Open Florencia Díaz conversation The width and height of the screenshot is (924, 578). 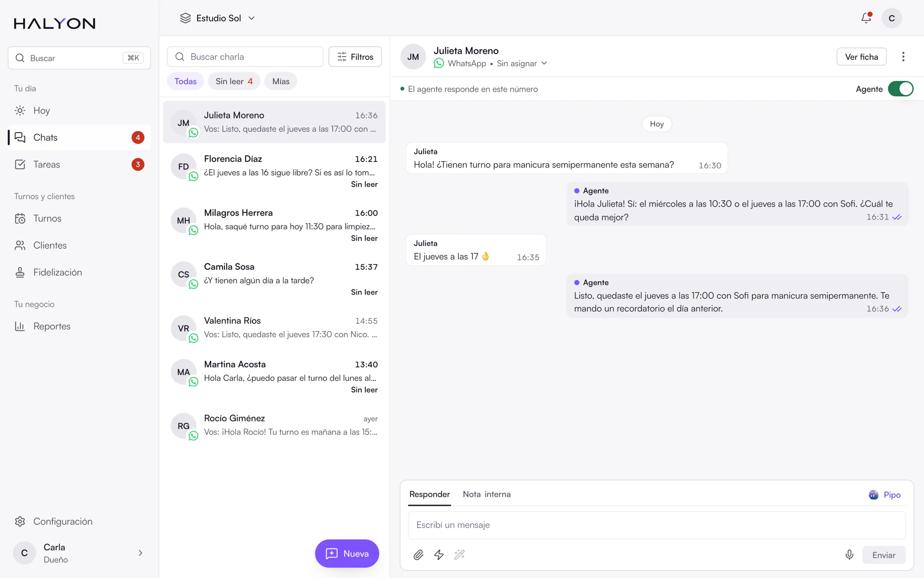point(274,172)
